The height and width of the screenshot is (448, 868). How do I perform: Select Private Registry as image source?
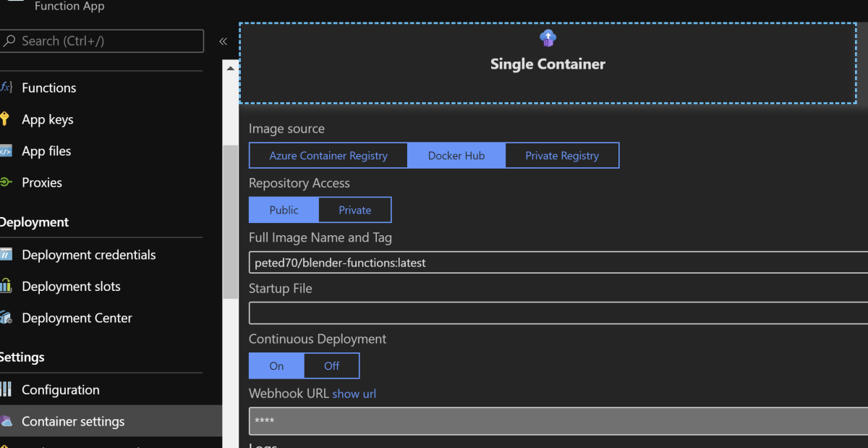tap(562, 156)
